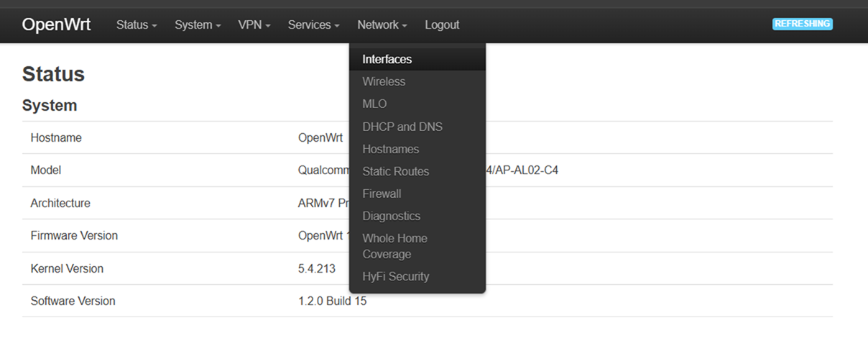Screen dimensions: 868x364
Task: Select HyFi Security menu entry
Action: (x=417, y=276)
